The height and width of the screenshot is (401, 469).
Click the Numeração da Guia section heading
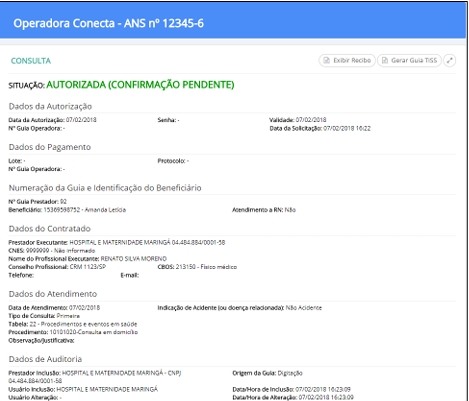click(x=105, y=188)
